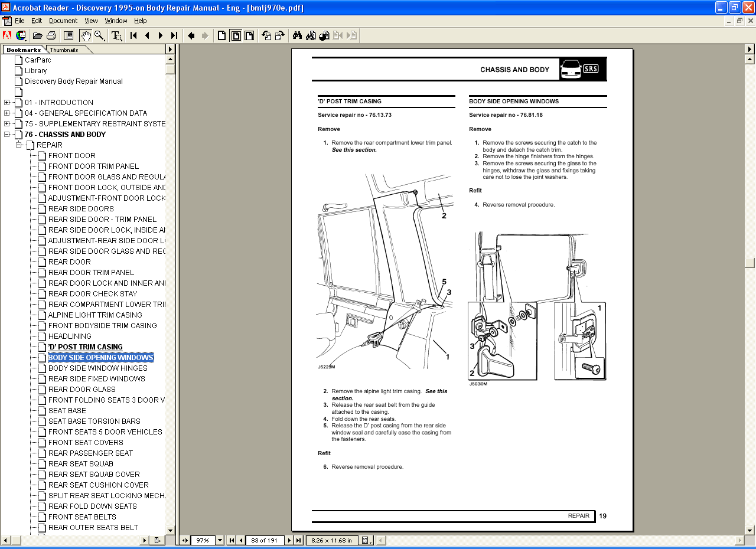The width and height of the screenshot is (756, 549).
Task: Expand the 01 - INTRODUCTION bookmark
Action: pyautogui.click(x=7, y=103)
